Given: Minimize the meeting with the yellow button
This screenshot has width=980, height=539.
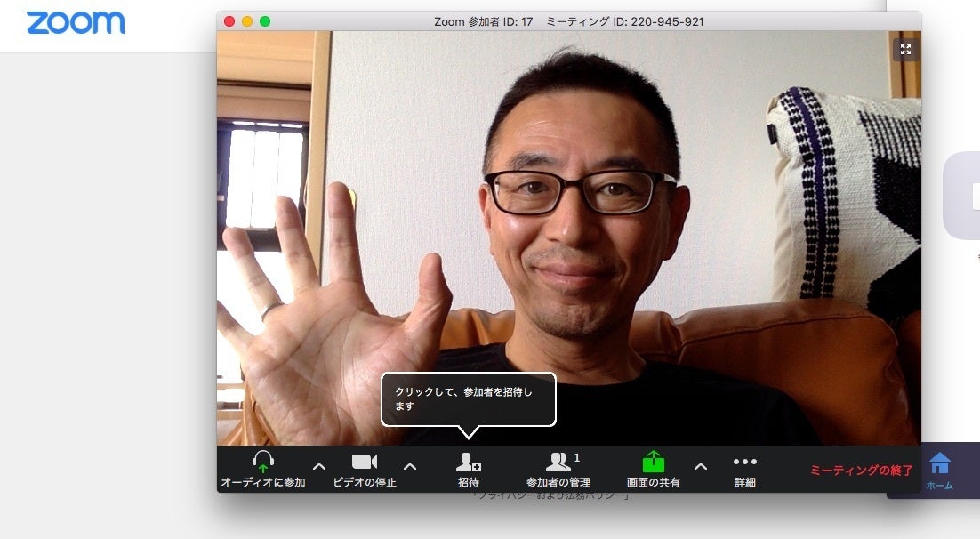Looking at the screenshot, I should click(x=247, y=21).
